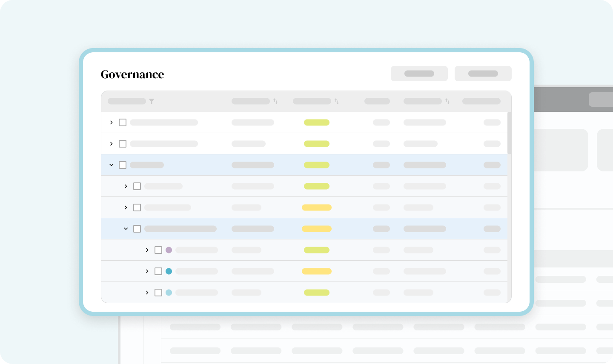
Task: Expand the second top-level row using its chevron
Action: pyautogui.click(x=112, y=144)
